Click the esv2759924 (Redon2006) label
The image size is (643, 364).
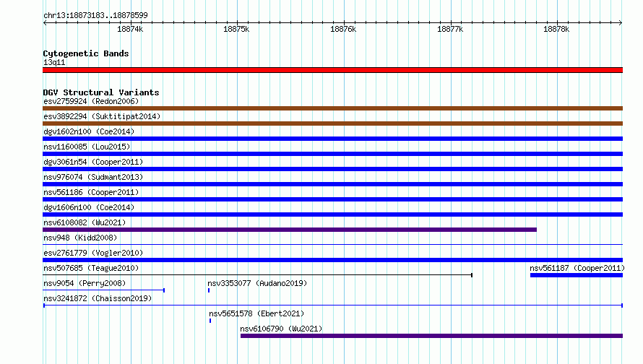coord(91,101)
